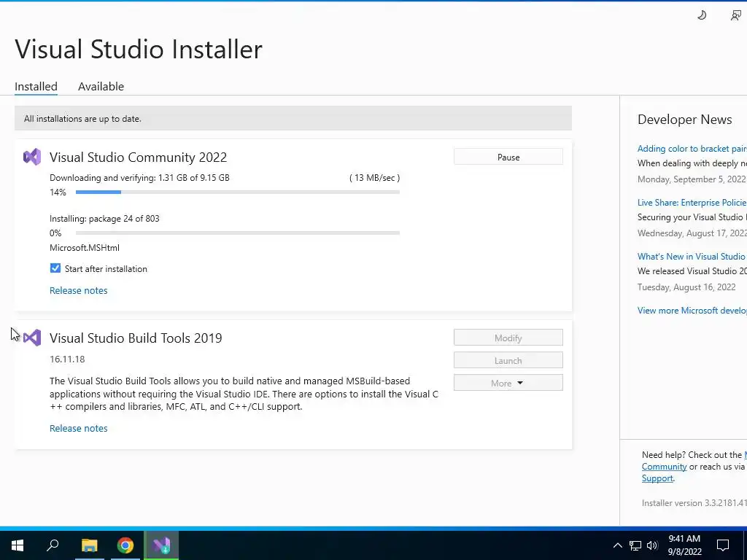Expand the More dropdown for Build Tools

[508, 383]
